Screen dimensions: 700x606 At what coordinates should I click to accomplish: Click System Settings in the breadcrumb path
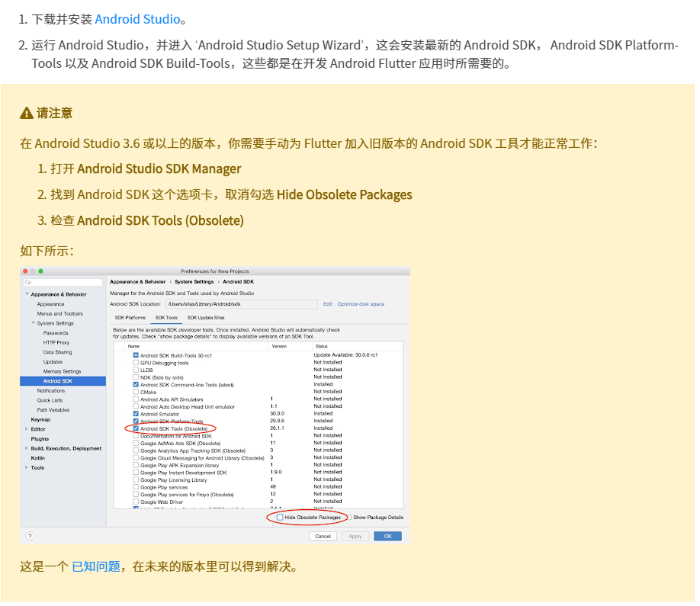pyautogui.click(x=194, y=281)
